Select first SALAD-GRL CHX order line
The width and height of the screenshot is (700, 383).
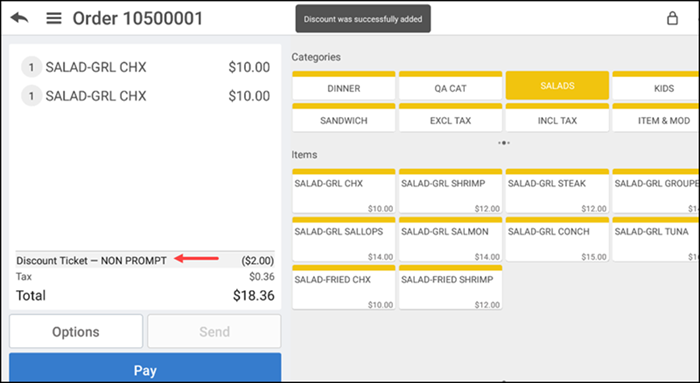point(145,67)
